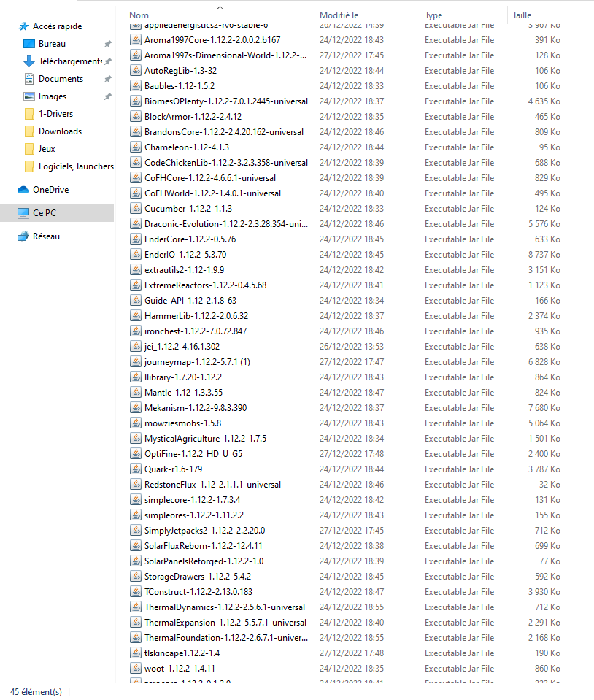Click the Téléchargements blue arrow icon

[x=29, y=61]
